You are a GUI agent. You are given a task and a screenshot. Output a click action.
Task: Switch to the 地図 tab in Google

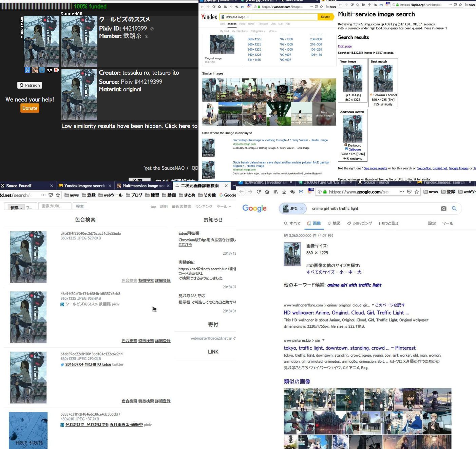334,223
